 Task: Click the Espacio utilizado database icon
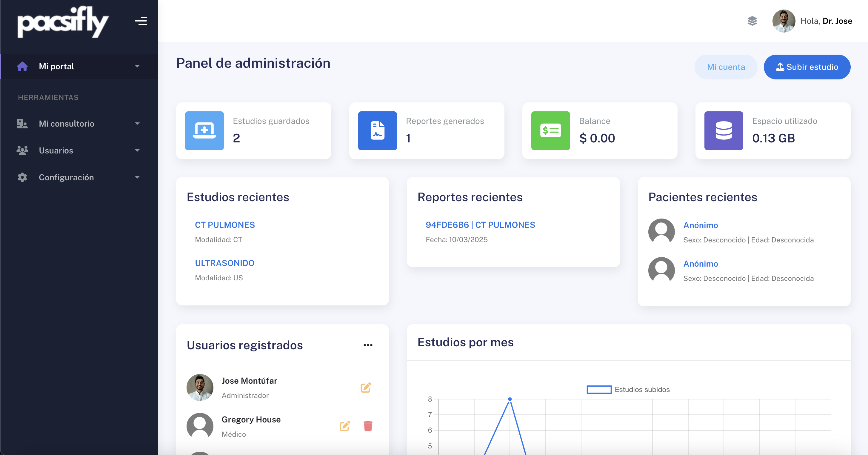[724, 131]
